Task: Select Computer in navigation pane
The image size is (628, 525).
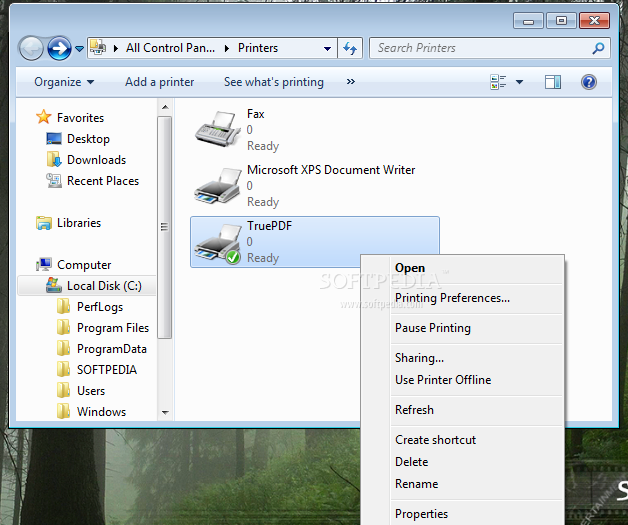Action: click(x=84, y=265)
